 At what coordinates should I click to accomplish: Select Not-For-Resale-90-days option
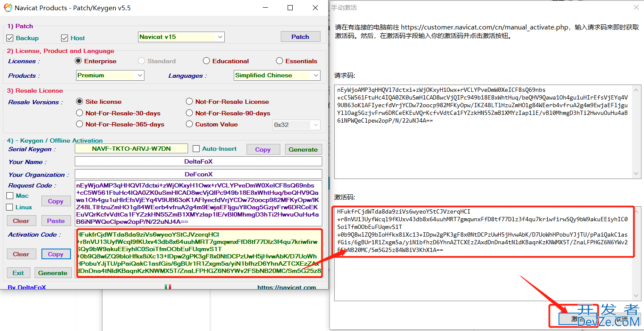pos(189,113)
